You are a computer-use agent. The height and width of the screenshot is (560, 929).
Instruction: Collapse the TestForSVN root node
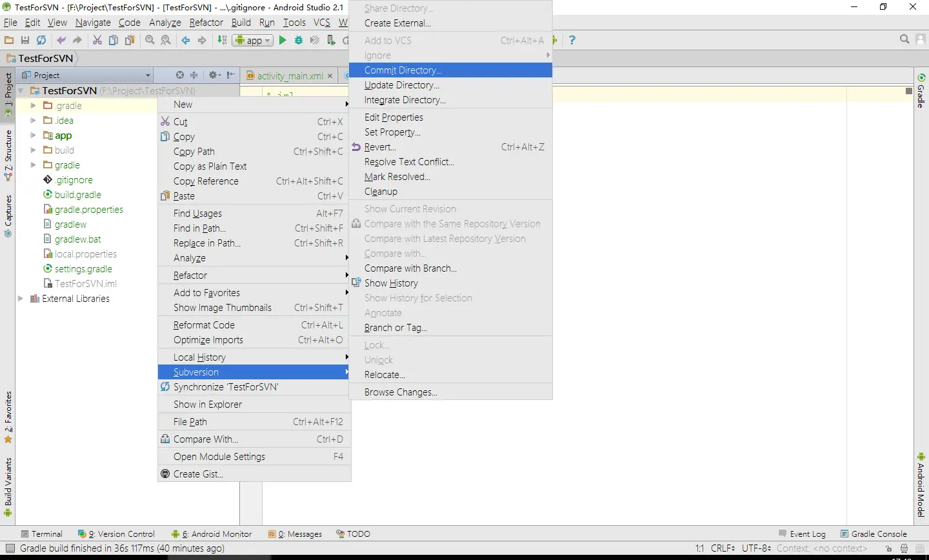point(21,90)
